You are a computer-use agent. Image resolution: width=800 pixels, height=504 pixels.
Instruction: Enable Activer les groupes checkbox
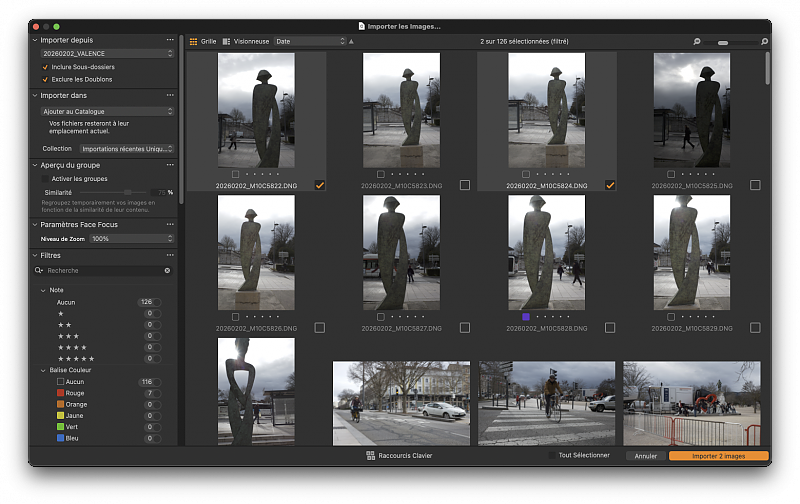(45, 178)
